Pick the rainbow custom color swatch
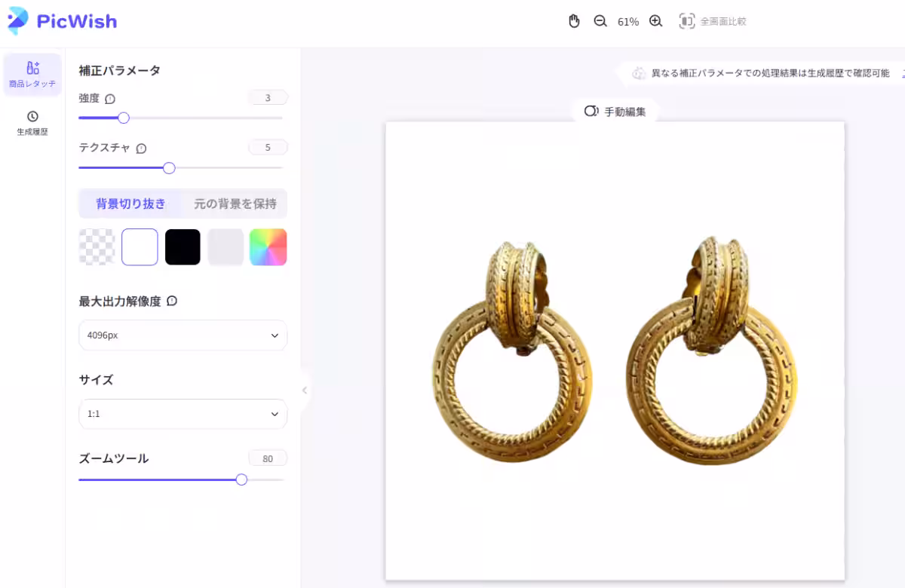The image size is (905, 588). tap(268, 247)
